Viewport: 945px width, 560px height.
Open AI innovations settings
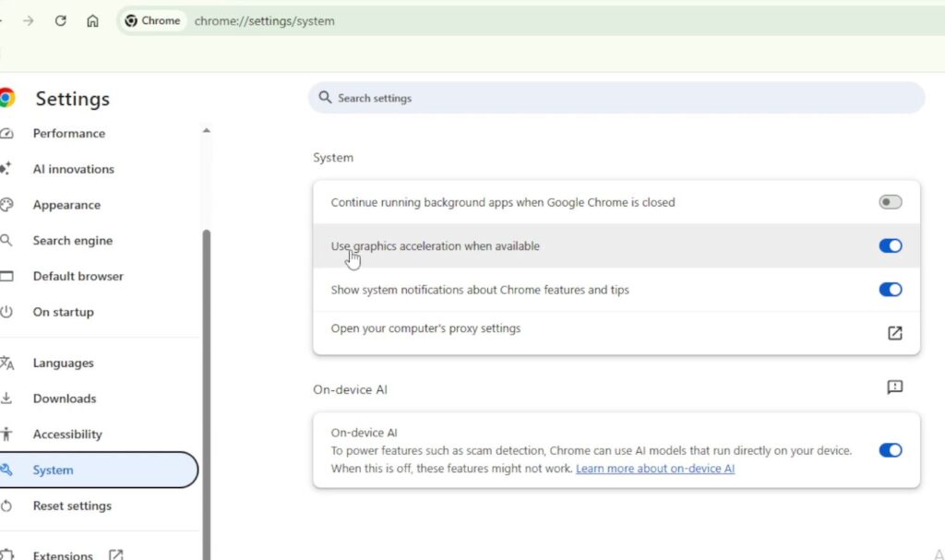coord(73,169)
